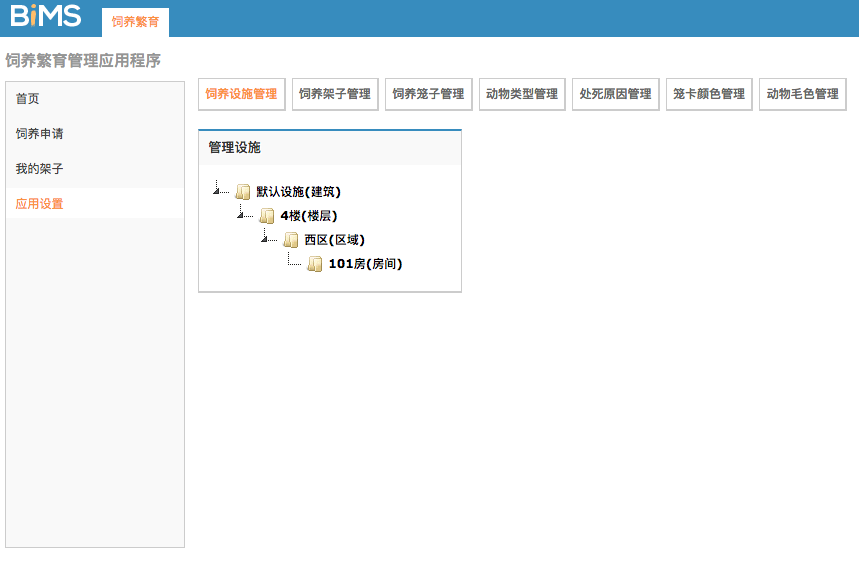Go to 动物类型管理
Image resolution: width=859 pixels, height=575 pixels.
point(522,94)
